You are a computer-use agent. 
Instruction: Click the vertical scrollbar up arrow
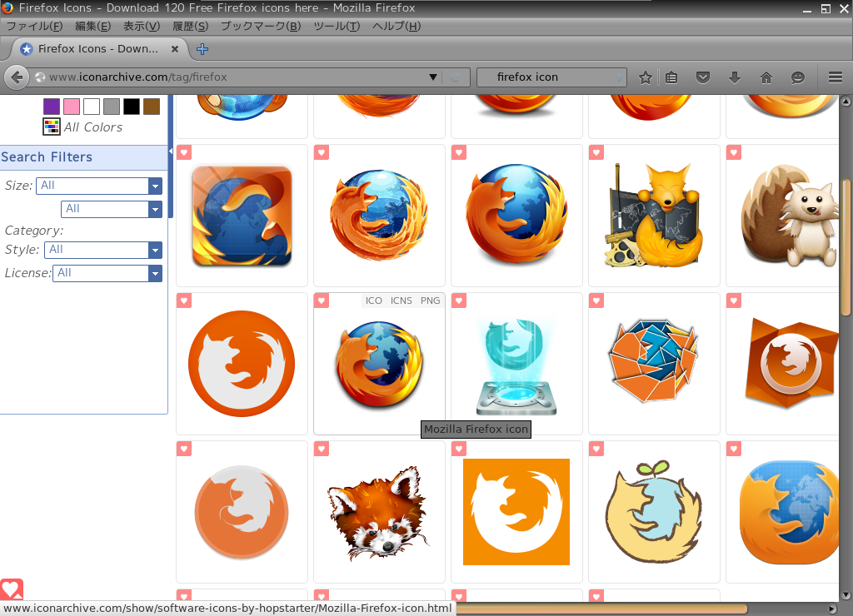pyautogui.click(x=846, y=101)
